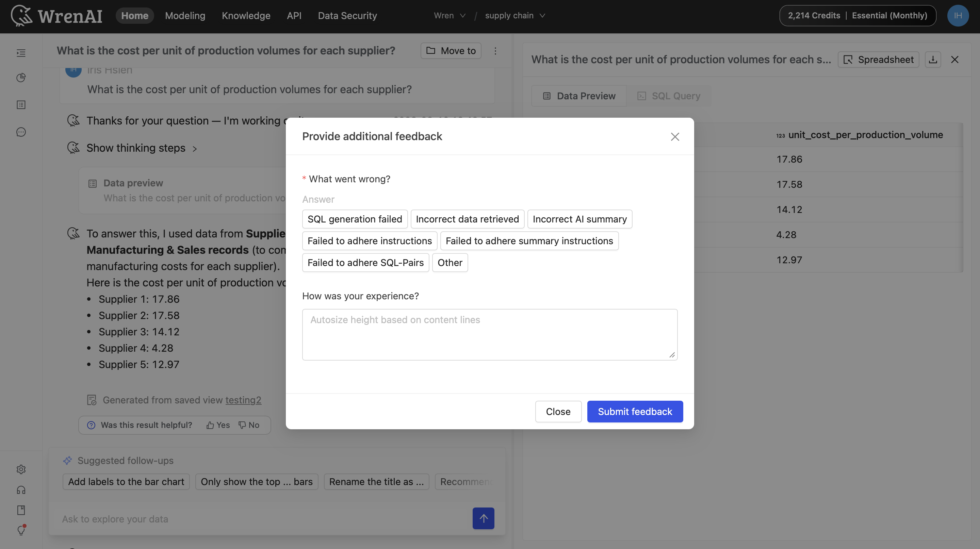Screen dimensions: 980x549
Task: Open the chat feedback icon in sidebar
Action: pos(21,132)
